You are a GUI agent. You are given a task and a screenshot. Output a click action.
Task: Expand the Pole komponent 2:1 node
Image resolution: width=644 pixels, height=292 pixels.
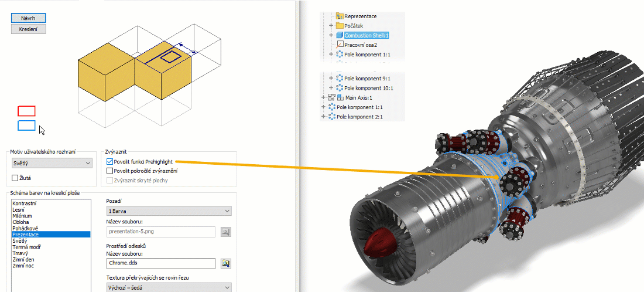point(324,117)
